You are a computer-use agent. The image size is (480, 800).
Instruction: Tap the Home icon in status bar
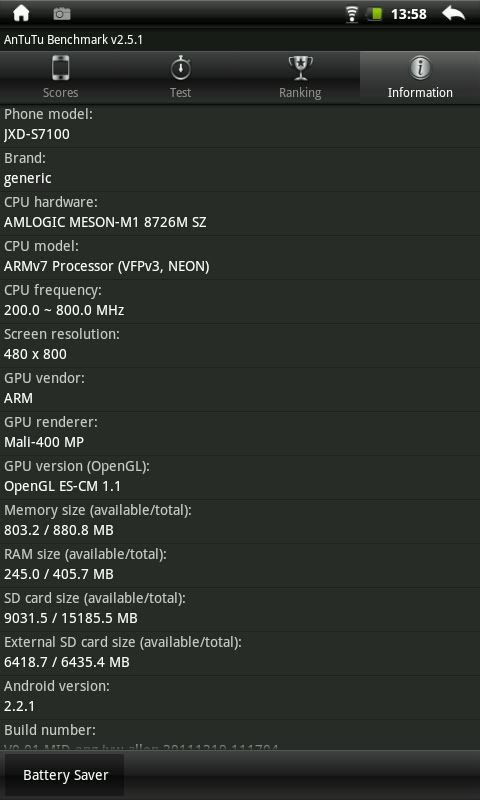point(21,14)
